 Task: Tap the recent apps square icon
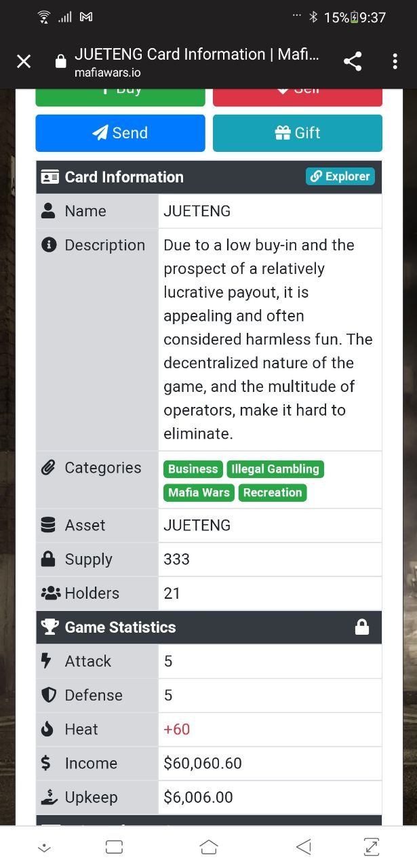pos(114,846)
